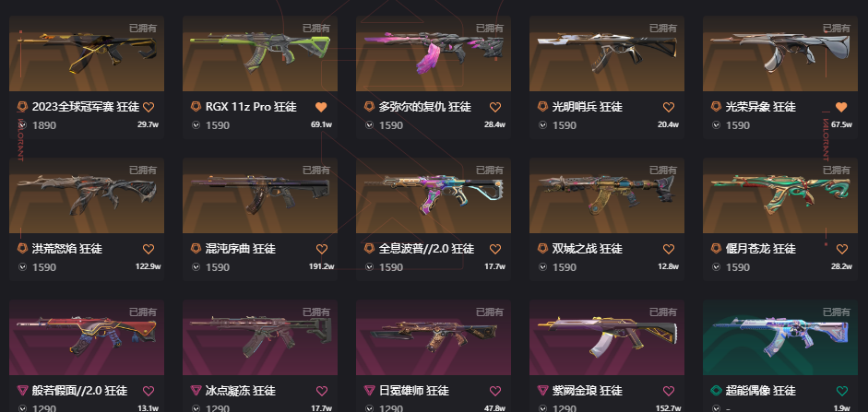Unfavorite the RGX 11z Pro 狂徒 skin
This screenshot has height=412, width=868.
click(x=322, y=107)
